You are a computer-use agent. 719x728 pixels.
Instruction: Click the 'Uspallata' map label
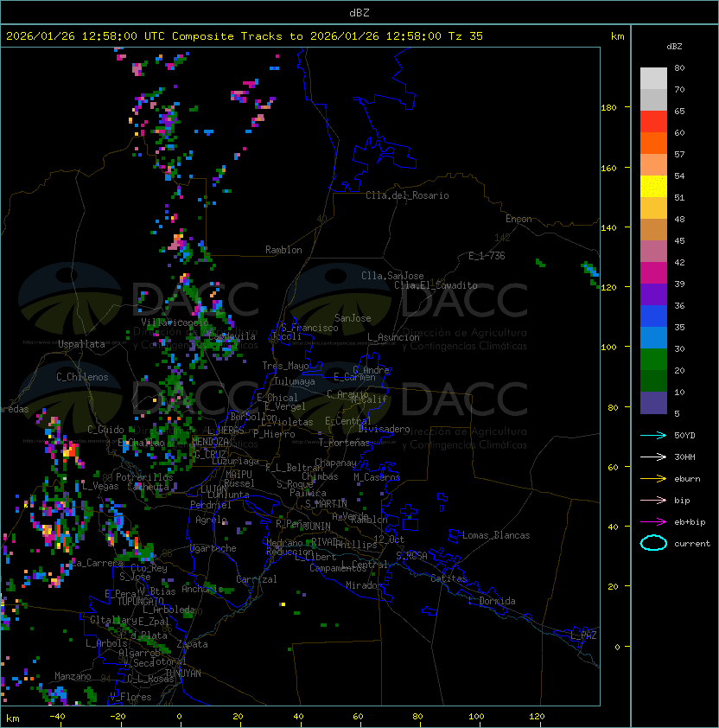click(81, 344)
